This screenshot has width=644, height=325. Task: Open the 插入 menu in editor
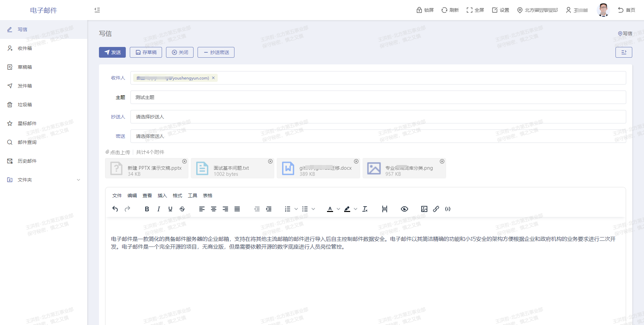click(162, 196)
